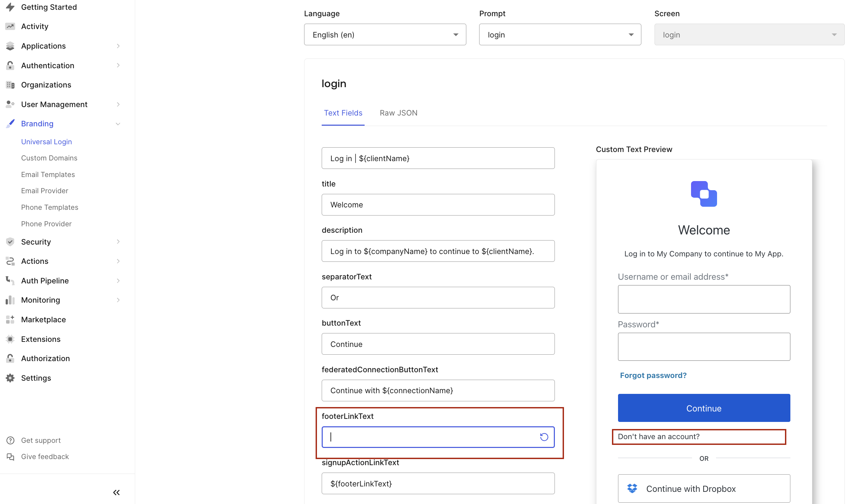Collapse the sidebar with double chevron icon

pos(117,492)
